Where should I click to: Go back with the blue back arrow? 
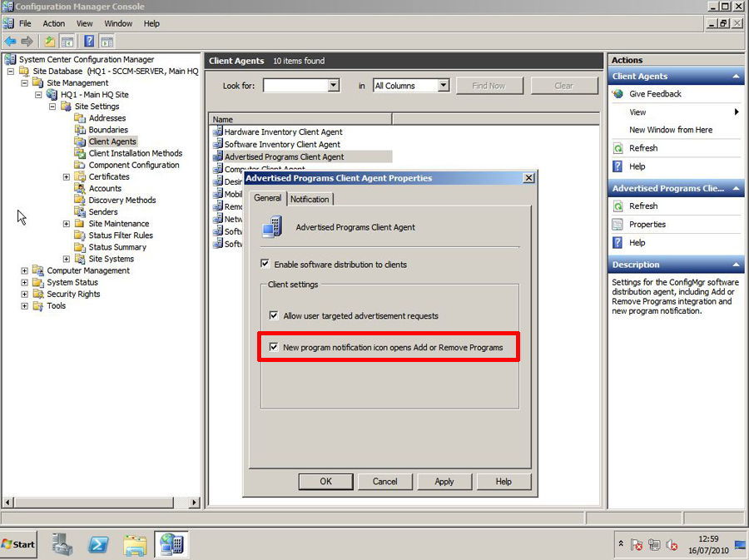tap(10, 42)
